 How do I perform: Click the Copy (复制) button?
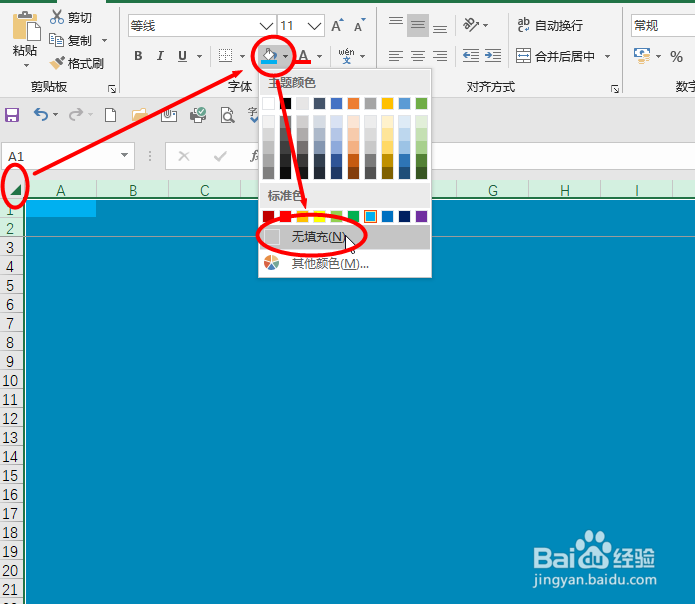pyautogui.click(x=70, y=40)
